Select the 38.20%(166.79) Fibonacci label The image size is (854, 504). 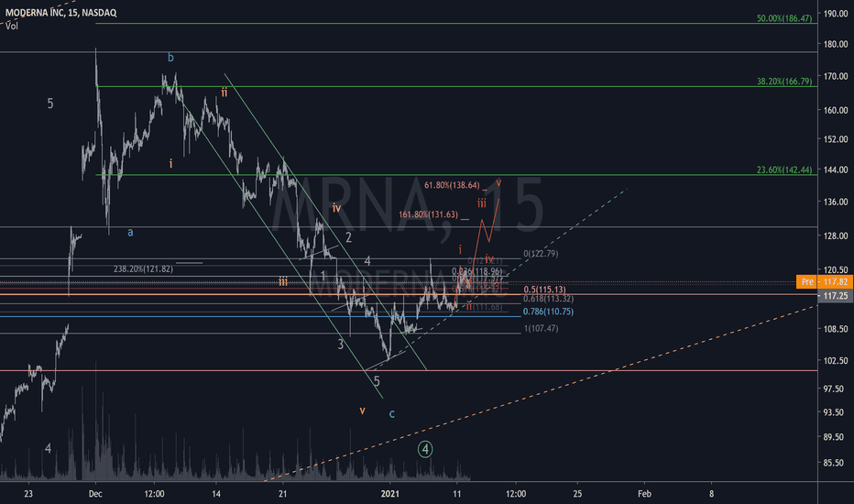[783, 82]
